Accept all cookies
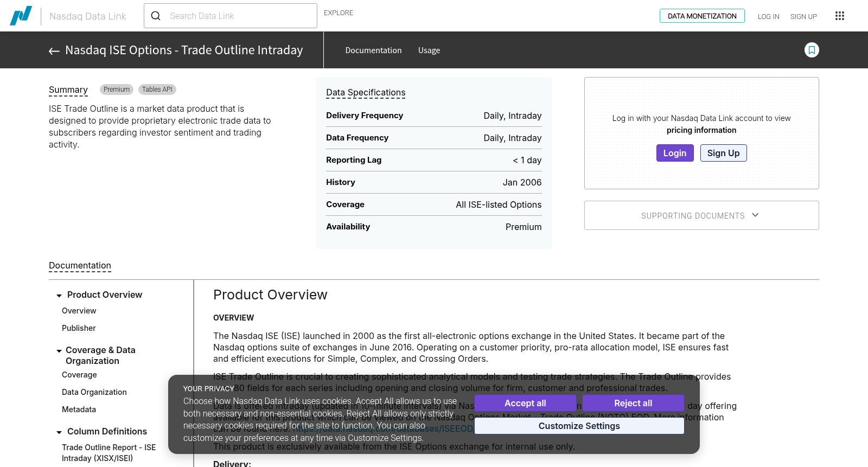Screen dimensions: 868x467 click(525, 403)
